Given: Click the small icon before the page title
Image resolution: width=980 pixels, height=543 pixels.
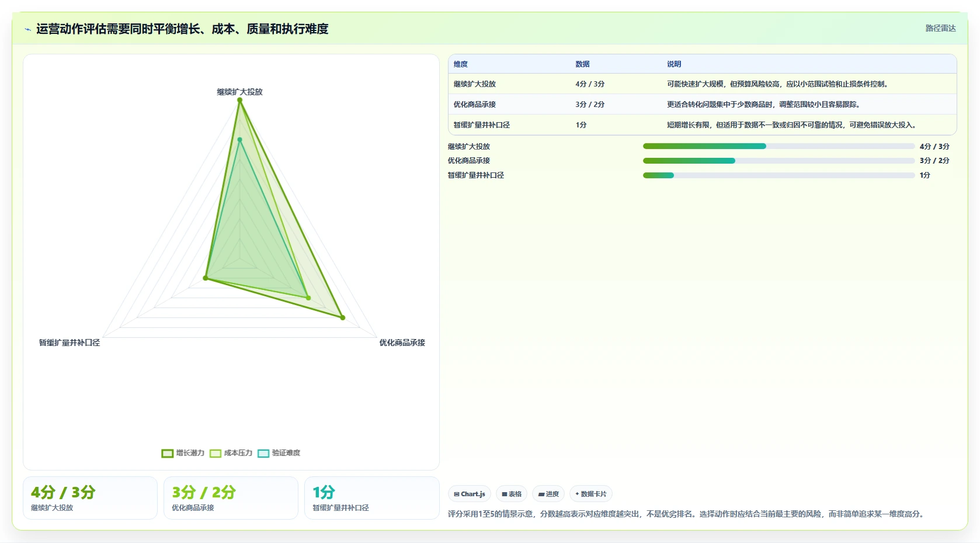Looking at the screenshot, I should (27, 29).
